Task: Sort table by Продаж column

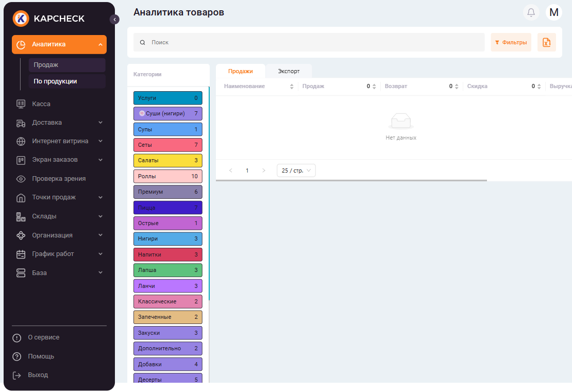Action: click(x=374, y=87)
